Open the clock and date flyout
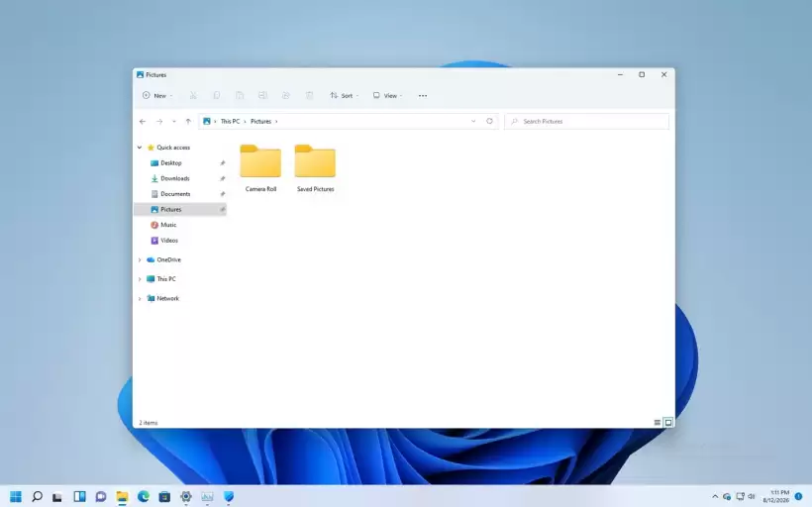The height and width of the screenshot is (507, 812). click(x=775, y=497)
